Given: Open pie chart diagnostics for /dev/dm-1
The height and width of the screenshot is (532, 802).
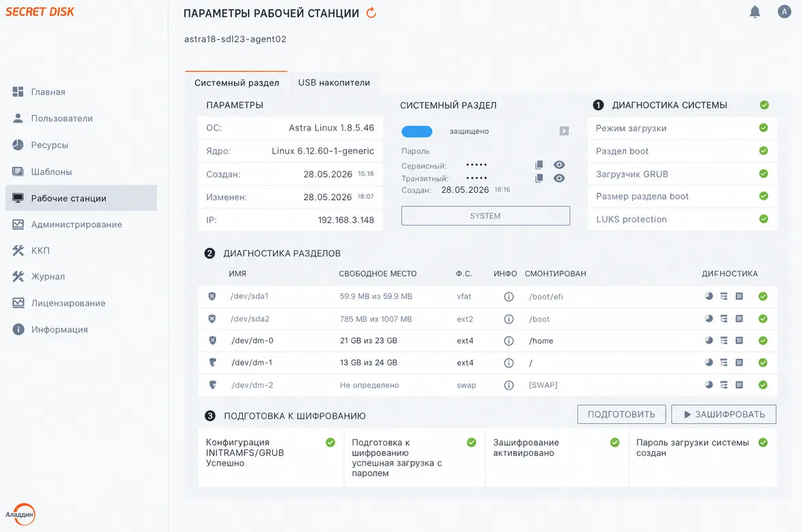Looking at the screenshot, I should pyautogui.click(x=709, y=362).
